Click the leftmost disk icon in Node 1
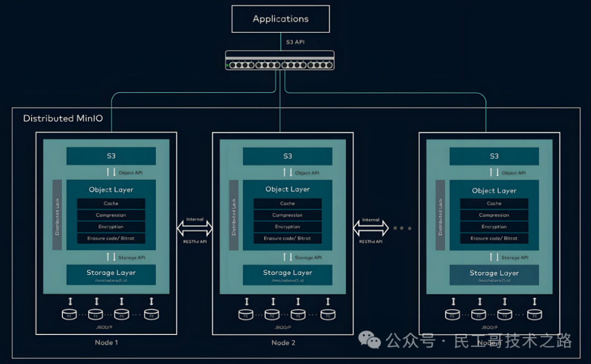 tap(69, 314)
